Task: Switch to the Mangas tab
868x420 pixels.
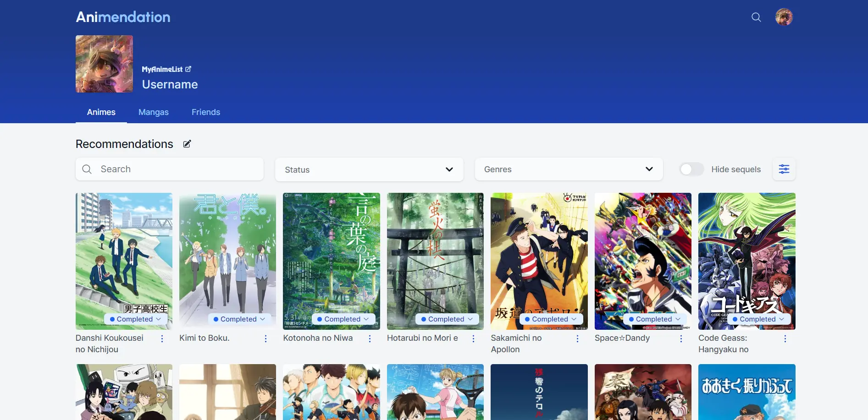Action: (154, 112)
